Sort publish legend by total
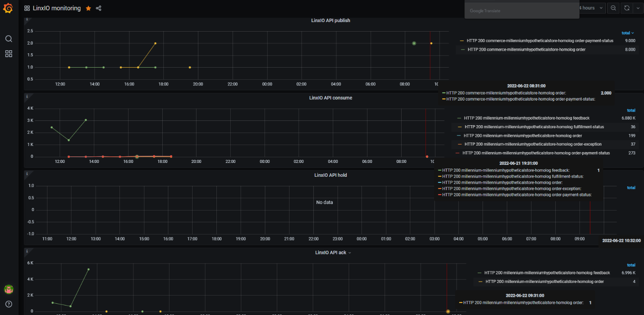This screenshot has width=644, height=315. [x=628, y=33]
